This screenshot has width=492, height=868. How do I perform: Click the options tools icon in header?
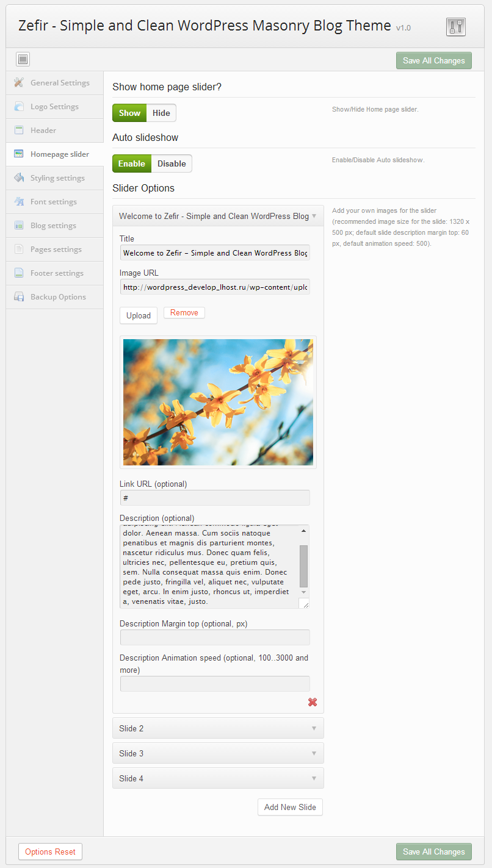tap(455, 27)
